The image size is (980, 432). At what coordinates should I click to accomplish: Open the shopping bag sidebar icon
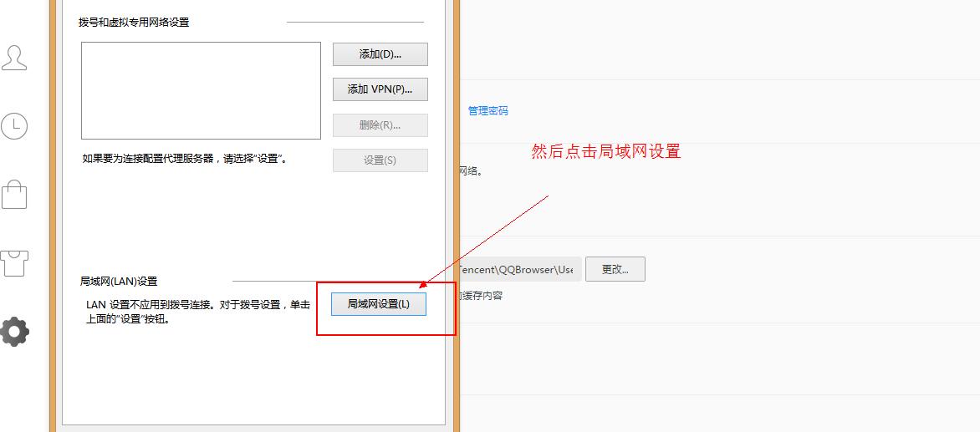[x=14, y=194]
